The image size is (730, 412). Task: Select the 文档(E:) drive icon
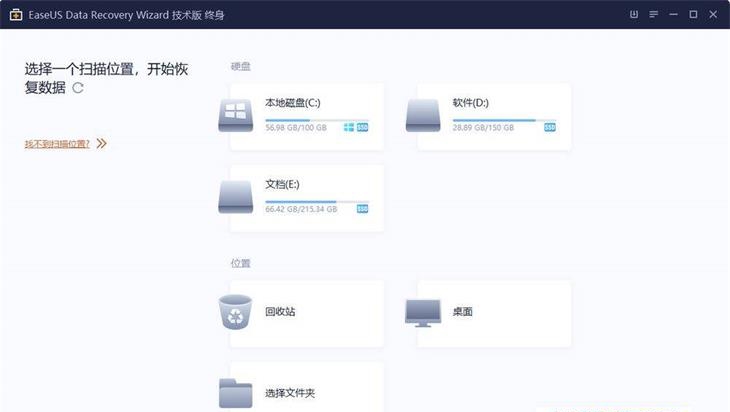click(x=236, y=197)
